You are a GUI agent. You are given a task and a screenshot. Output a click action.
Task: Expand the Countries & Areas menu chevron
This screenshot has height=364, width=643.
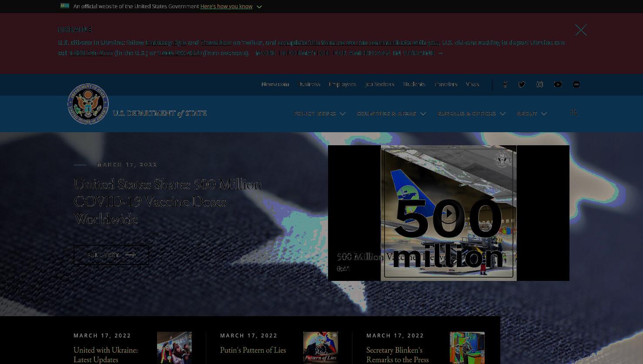423,114
